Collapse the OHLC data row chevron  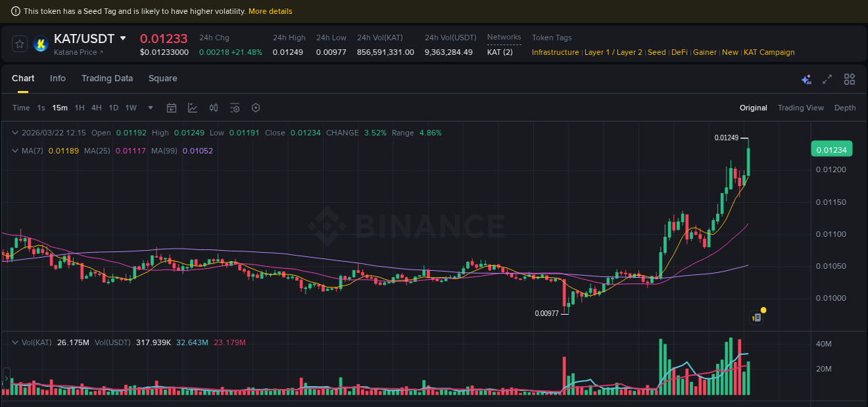click(15, 132)
